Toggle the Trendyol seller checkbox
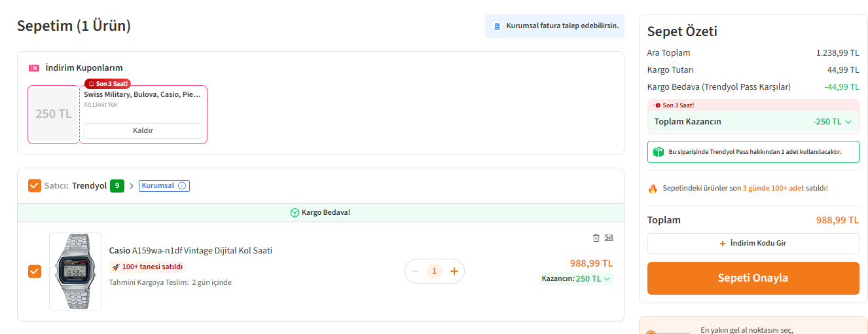 (35, 186)
